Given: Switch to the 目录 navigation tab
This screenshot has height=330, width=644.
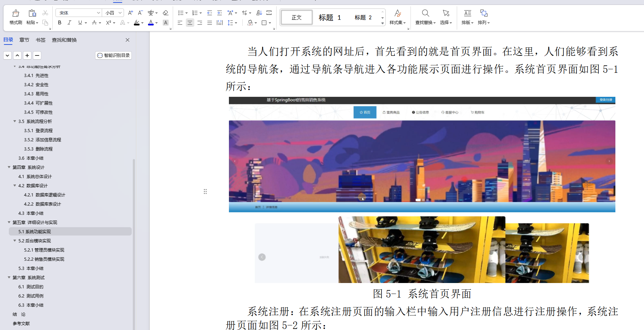Looking at the screenshot, I should tap(8, 40).
